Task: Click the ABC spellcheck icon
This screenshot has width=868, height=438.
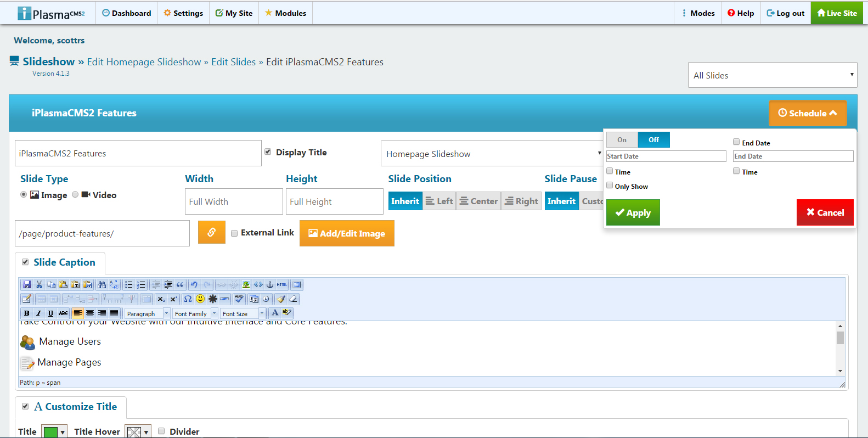Action: pos(239,299)
